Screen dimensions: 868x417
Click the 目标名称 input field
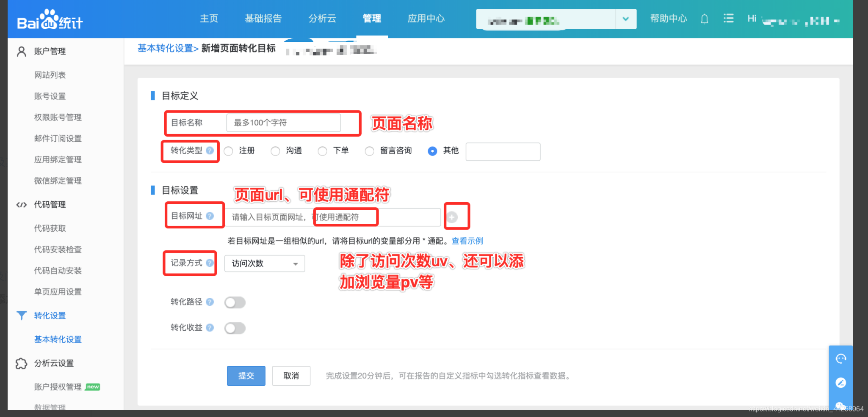[284, 123]
